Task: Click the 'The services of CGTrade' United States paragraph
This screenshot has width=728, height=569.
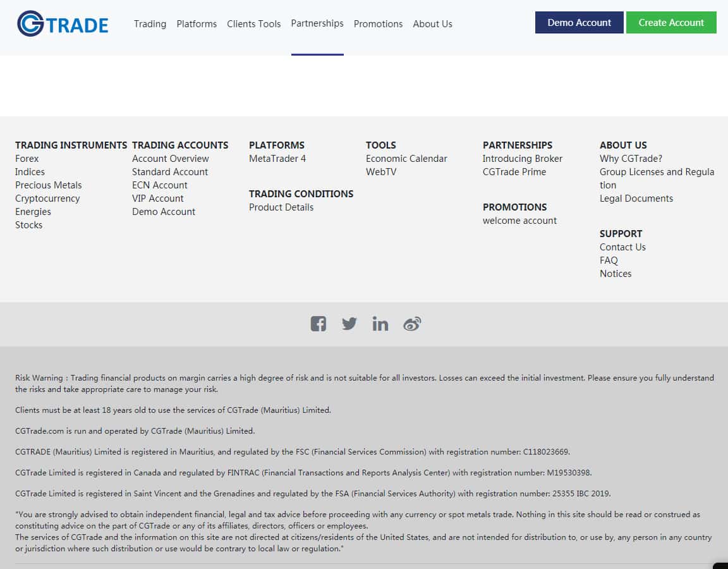Action: (363, 543)
